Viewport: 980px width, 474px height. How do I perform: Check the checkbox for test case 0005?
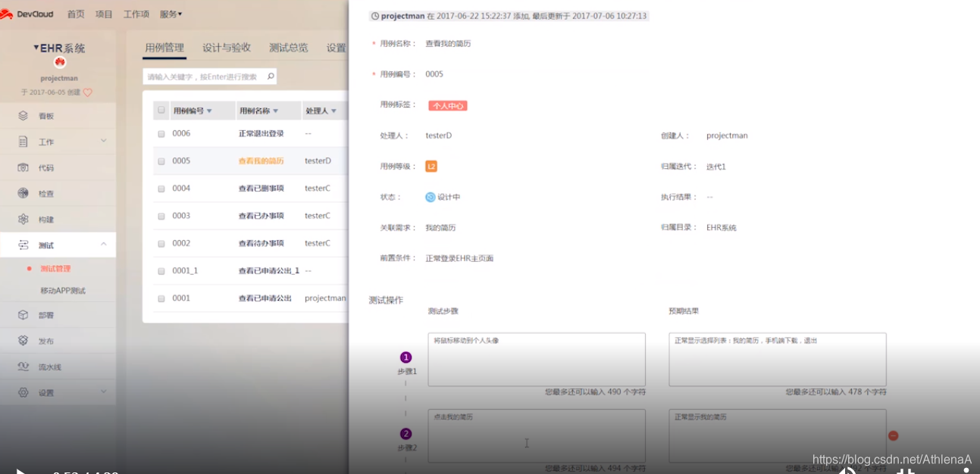161,161
